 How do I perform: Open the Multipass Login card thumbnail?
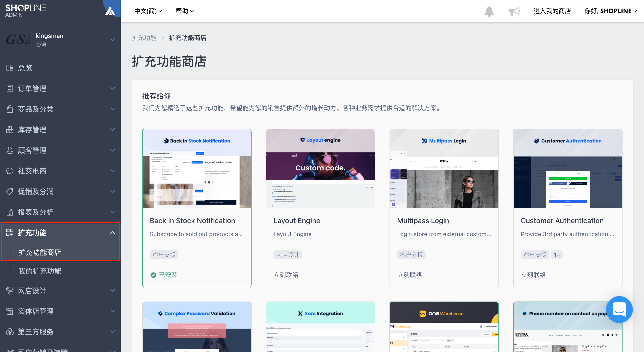point(444,168)
